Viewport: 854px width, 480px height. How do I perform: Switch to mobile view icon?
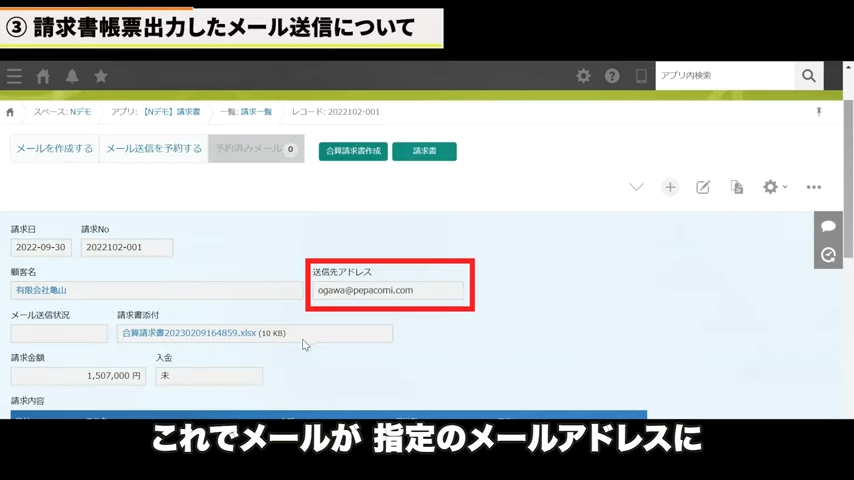click(x=641, y=76)
